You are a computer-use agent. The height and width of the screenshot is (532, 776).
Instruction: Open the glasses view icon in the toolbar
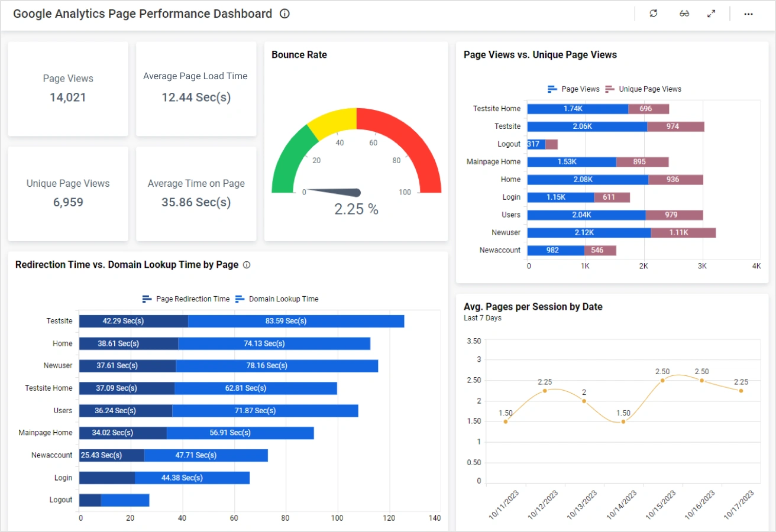(684, 13)
